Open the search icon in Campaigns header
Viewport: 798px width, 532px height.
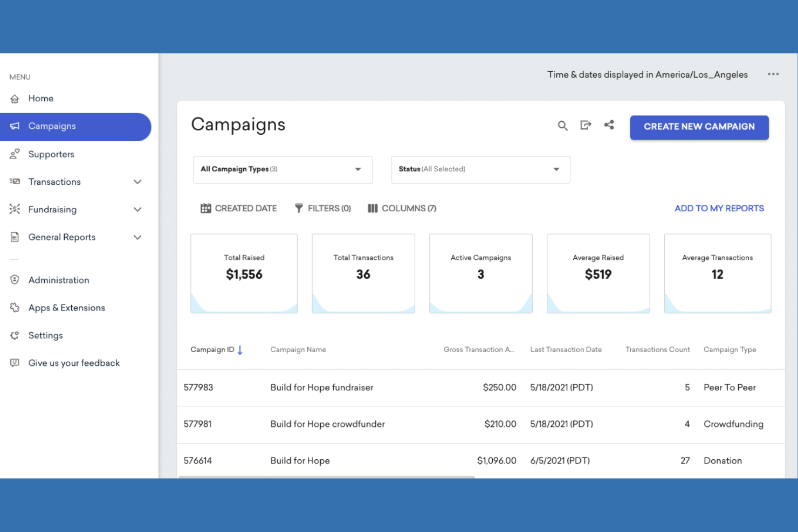click(x=562, y=126)
